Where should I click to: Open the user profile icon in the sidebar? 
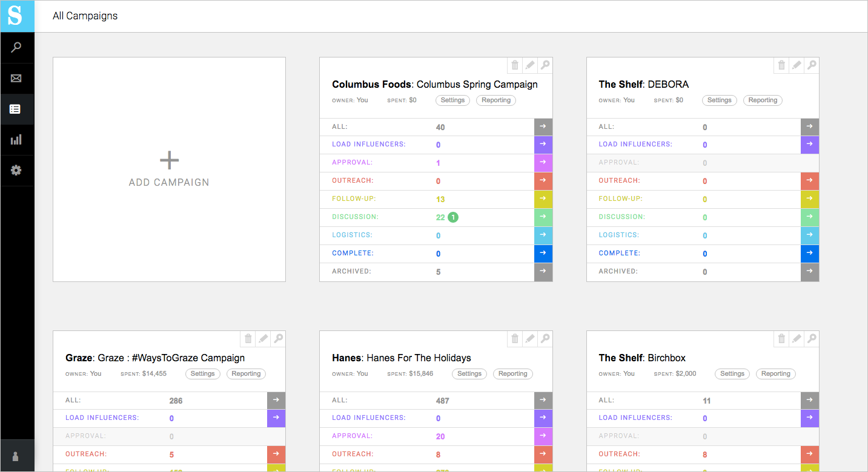[x=16, y=457]
